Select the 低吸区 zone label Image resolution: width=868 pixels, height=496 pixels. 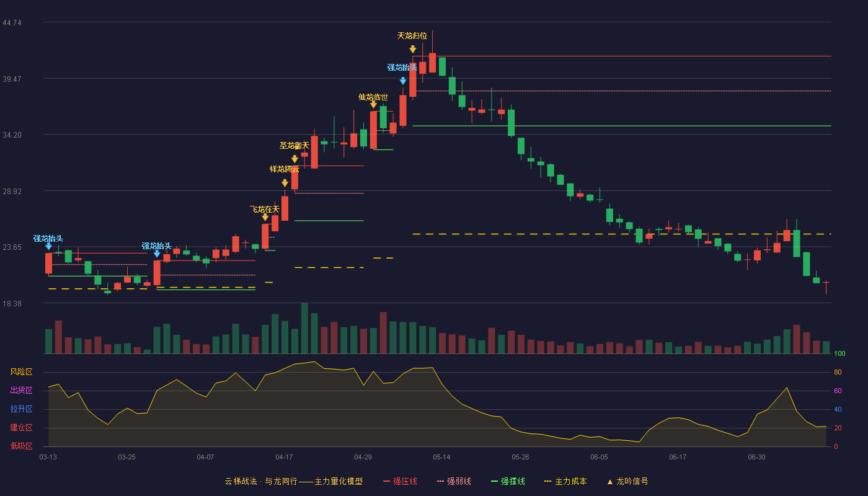[x=21, y=446]
